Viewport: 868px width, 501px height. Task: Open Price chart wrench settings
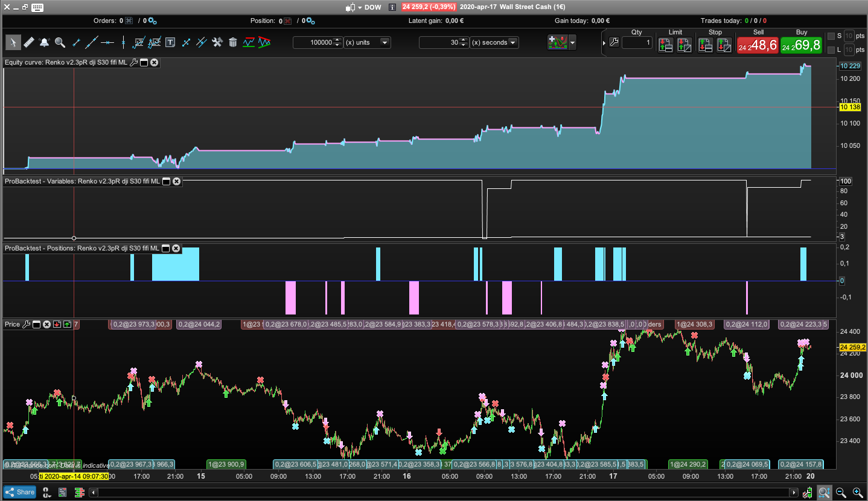point(26,324)
